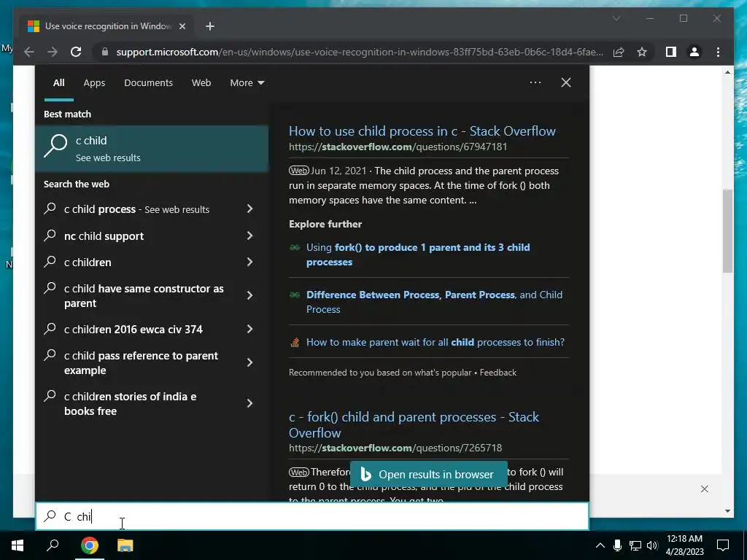Close the Windows search panel

[566, 82]
